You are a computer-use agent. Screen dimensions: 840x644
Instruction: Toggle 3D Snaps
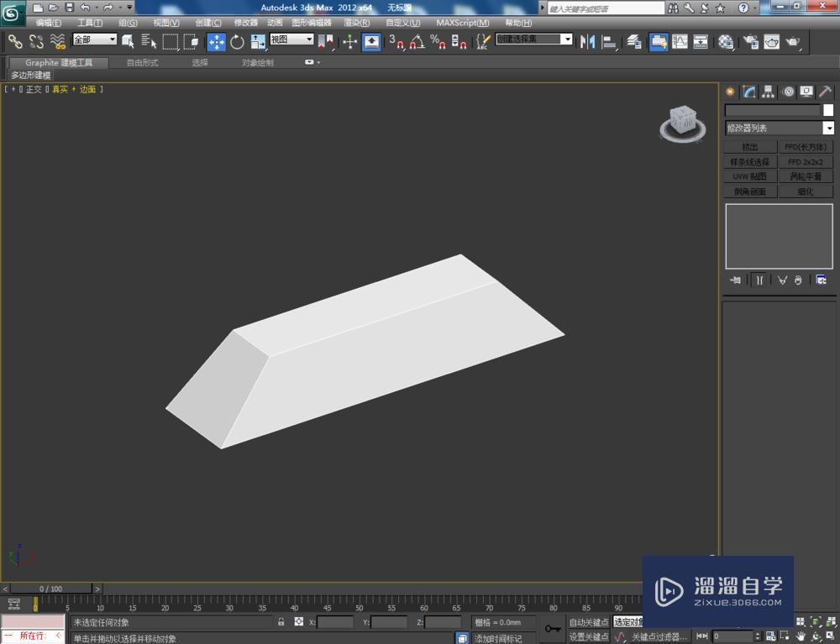[x=396, y=42]
